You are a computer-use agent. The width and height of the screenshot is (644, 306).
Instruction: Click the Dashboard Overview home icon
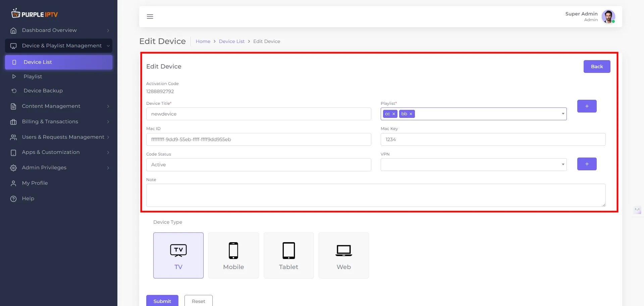coord(13,31)
